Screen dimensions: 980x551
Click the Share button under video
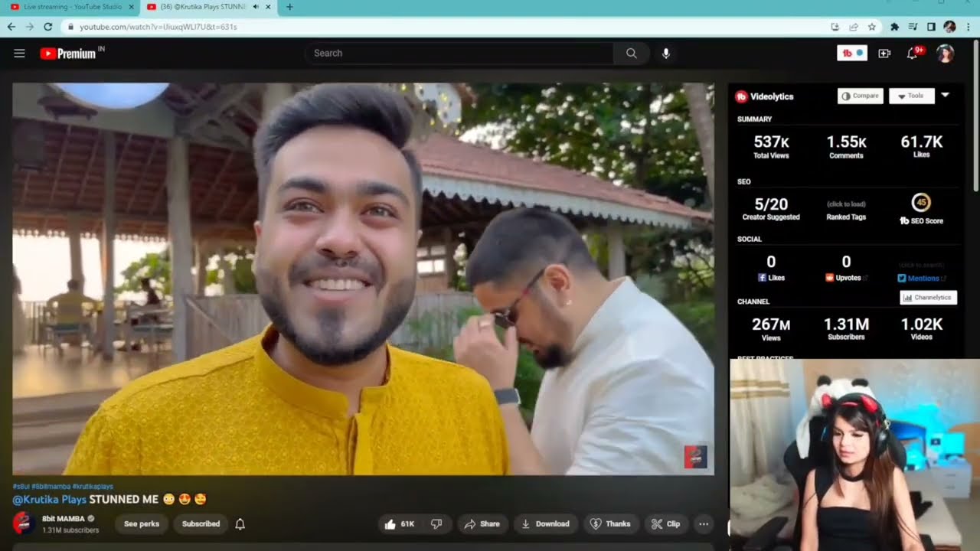coord(482,524)
